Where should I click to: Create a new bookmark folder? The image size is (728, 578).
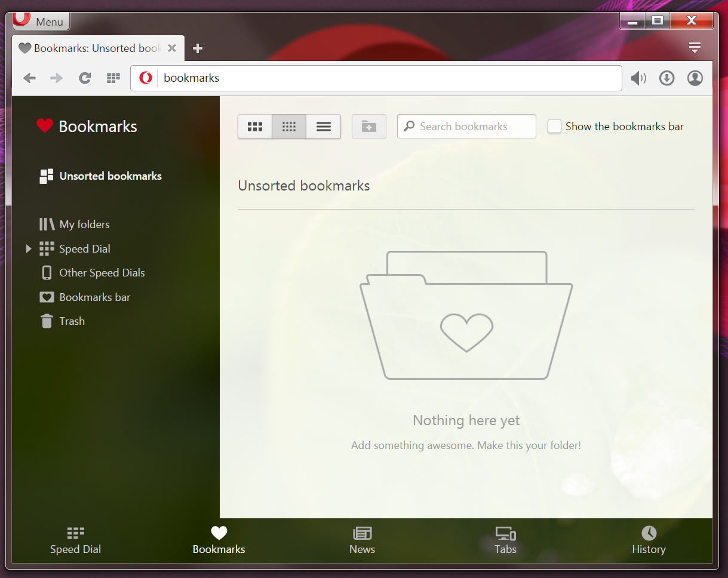369,127
